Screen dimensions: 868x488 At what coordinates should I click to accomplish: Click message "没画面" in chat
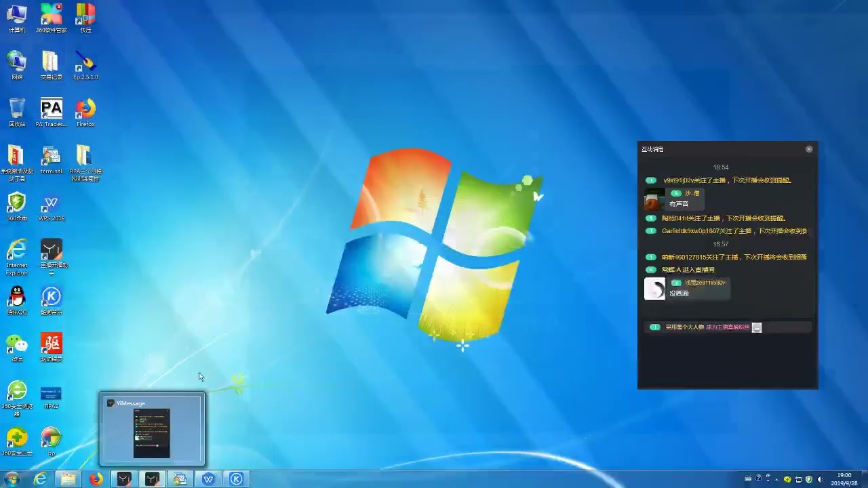[679, 293]
